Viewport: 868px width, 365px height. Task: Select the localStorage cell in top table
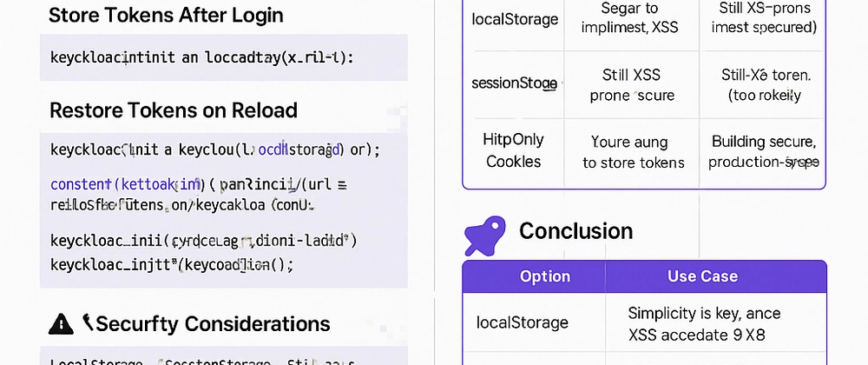click(x=515, y=19)
